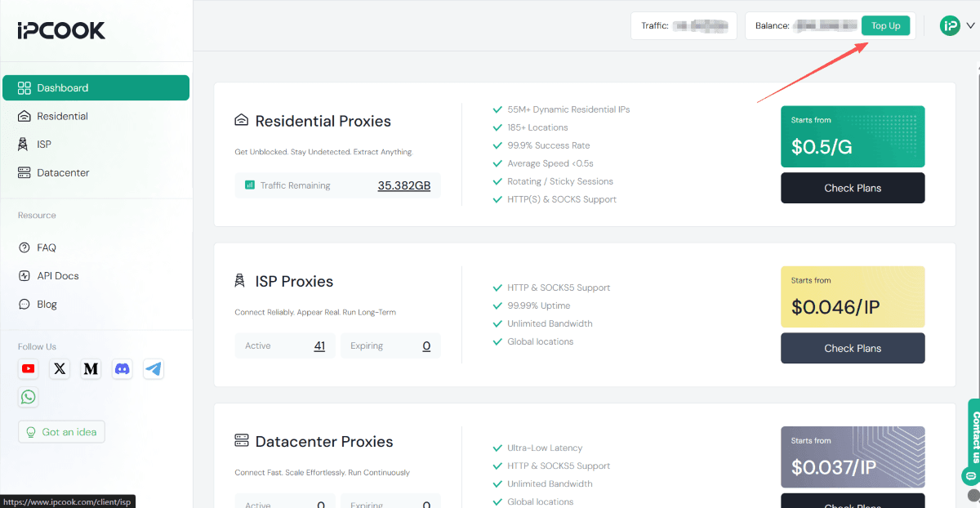980x508 pixels.
Task: Click the ISP Proxies heading
Action: (x=295, y=281)
